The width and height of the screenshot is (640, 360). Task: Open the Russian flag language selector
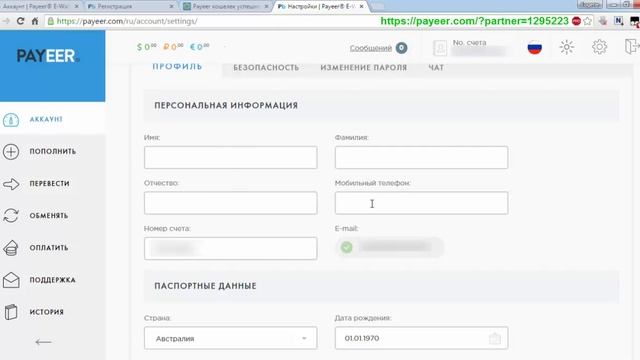535,48
